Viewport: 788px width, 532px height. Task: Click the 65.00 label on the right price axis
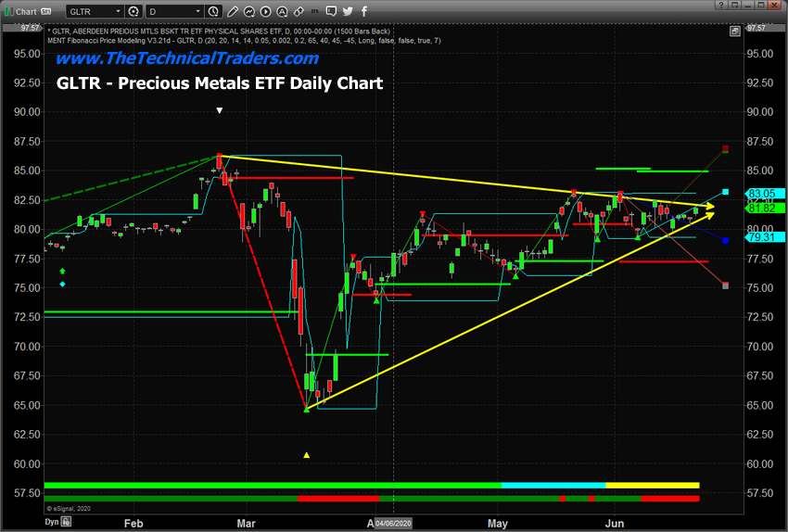pos(760,405)
